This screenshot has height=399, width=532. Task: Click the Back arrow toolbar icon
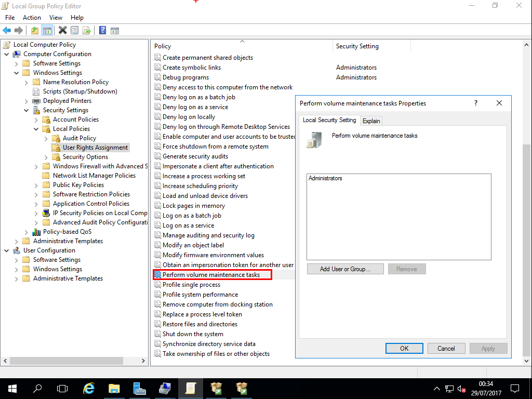pyautogui.click(x=7, y=30)
